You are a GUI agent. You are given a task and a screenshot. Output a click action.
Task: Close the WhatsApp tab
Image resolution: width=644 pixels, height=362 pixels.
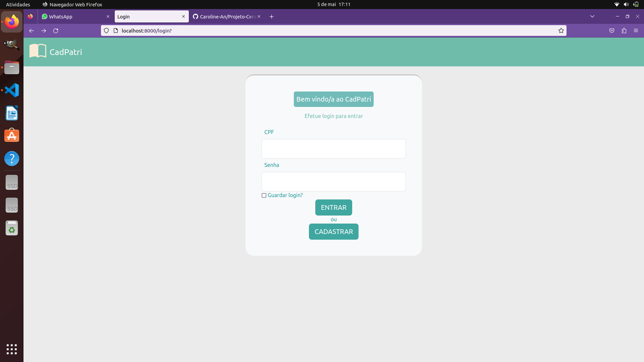click(x=108, y=16)
